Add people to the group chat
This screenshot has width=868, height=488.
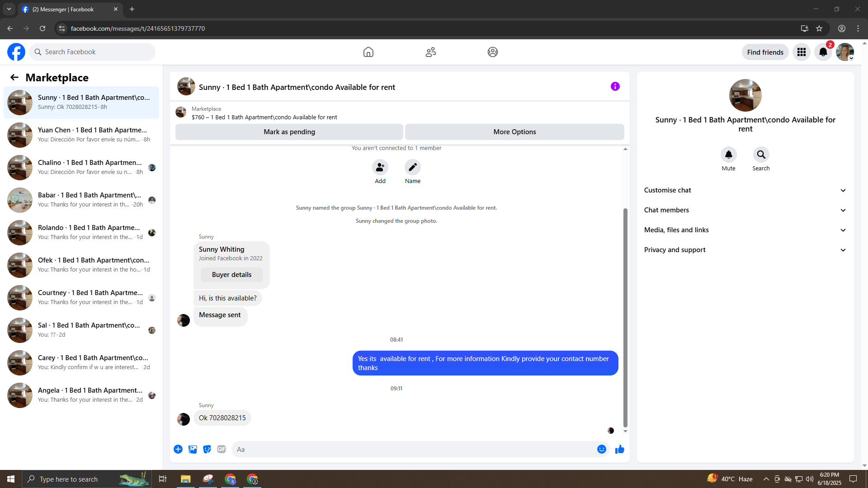[x=380, y=167]
